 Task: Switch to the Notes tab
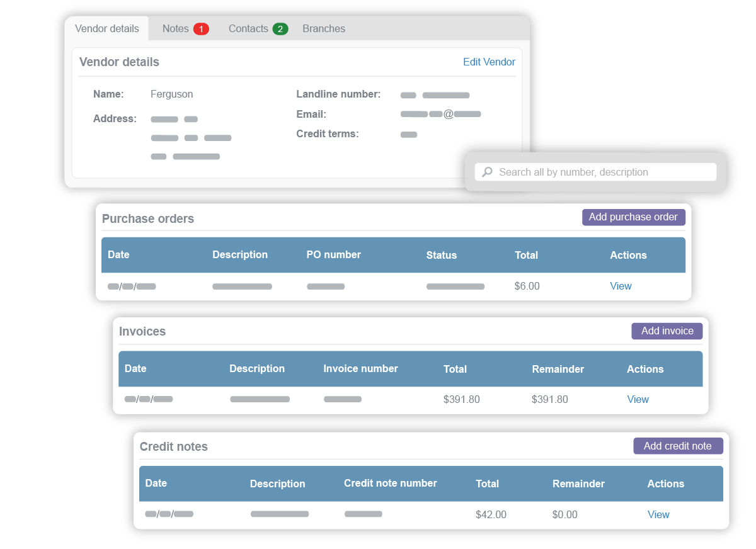tap(176, 29)
